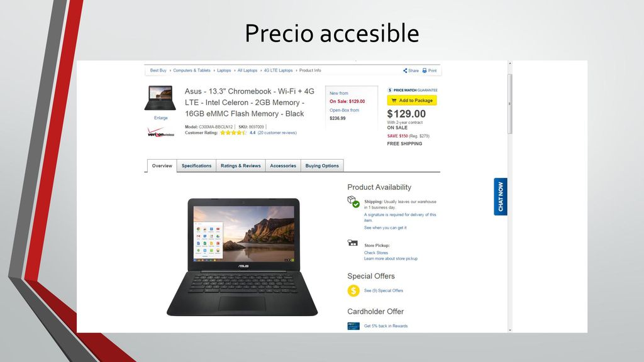Click the Add to Package button
This screenshot has height=362, width=644.
pos(412,100)
